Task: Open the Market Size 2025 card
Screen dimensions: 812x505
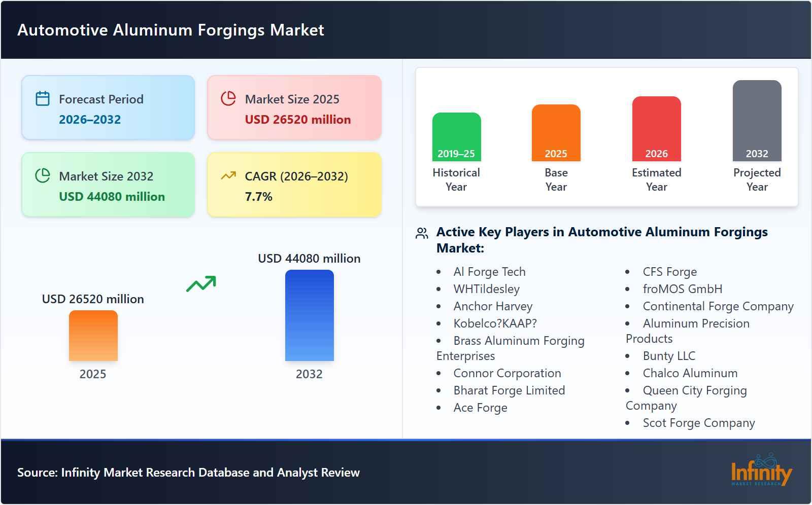Action: coord(294,107)
